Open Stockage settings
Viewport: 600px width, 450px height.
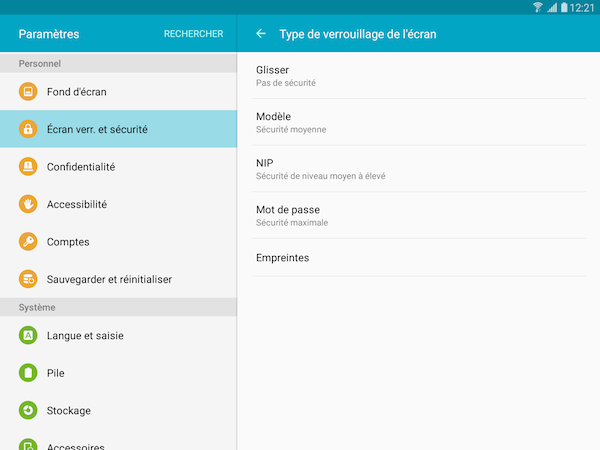(118, 410)
